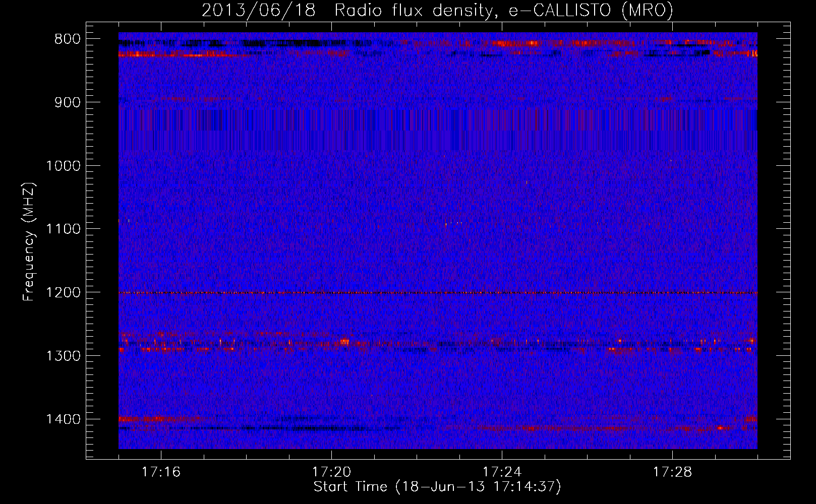Image resolution: width=816 pixels, height=504 pixels.
Task: Click the 900 frequency tick label
Action: (x=67, y=103)
